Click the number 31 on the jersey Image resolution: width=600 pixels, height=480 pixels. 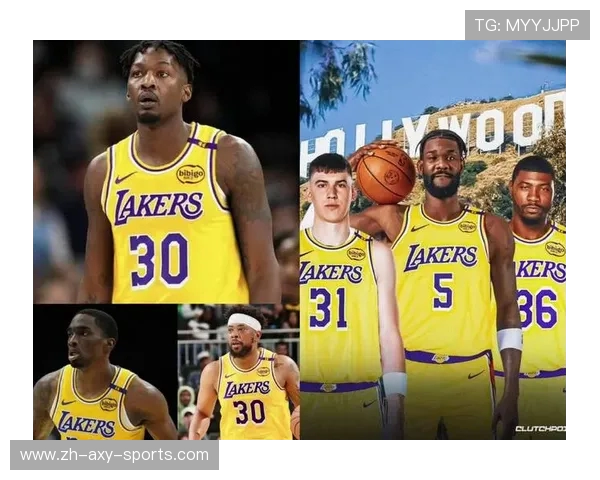(x=327, y=307)
